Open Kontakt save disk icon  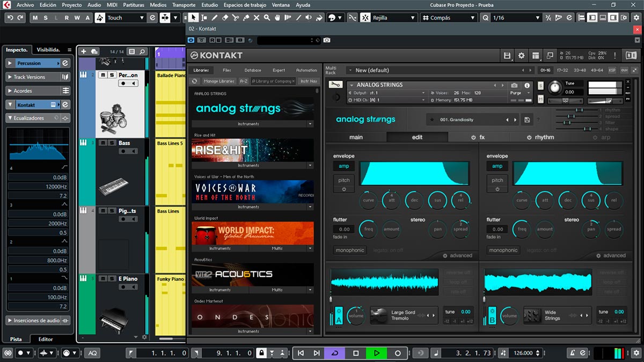click(507, 55)
